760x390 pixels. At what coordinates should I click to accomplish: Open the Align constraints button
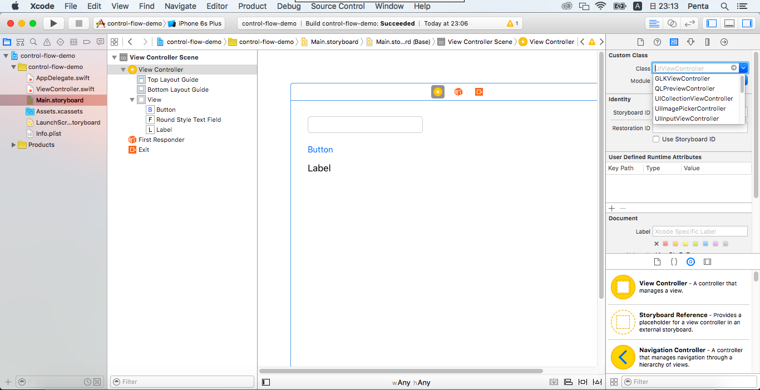569,382
